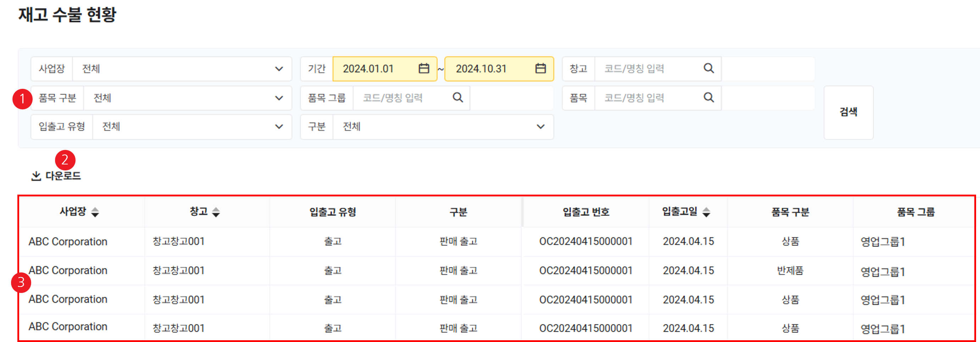Sort by the 입출고일 column arrows
The width and height of the screenshot is (980, 342).
click(706, 212)
